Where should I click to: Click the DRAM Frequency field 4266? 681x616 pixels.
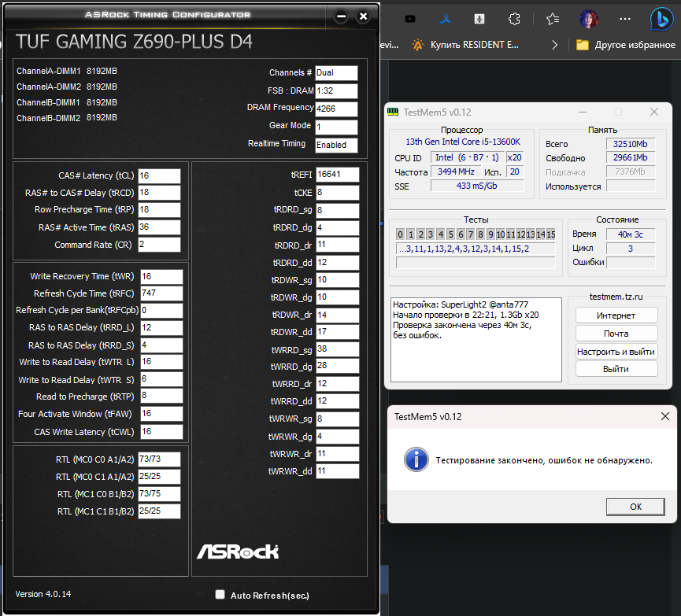336,109
